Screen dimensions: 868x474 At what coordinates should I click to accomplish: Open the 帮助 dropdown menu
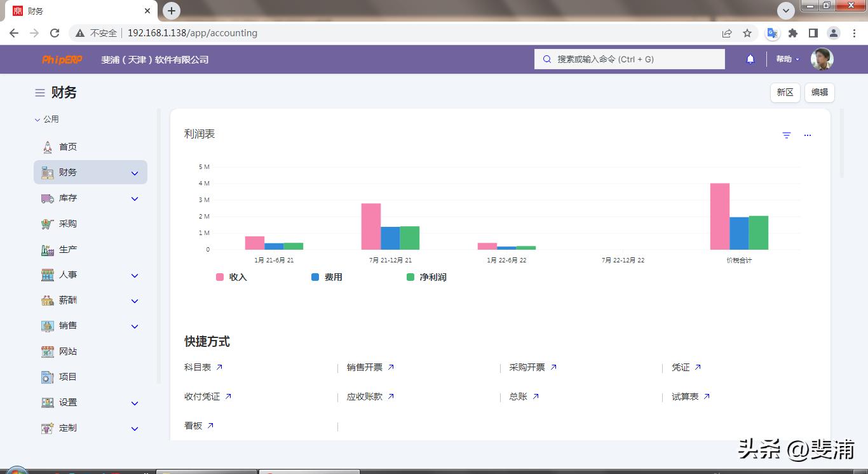click(786, 58)
